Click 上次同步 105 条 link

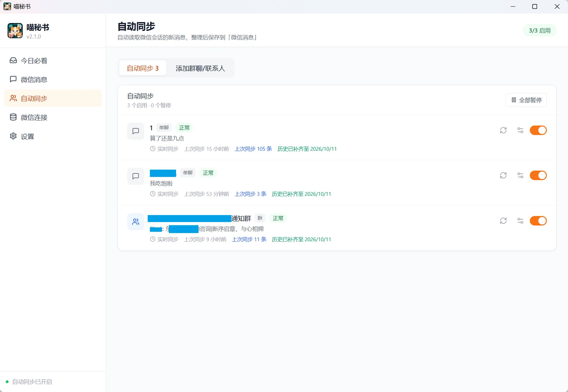[x=253, y=149]
